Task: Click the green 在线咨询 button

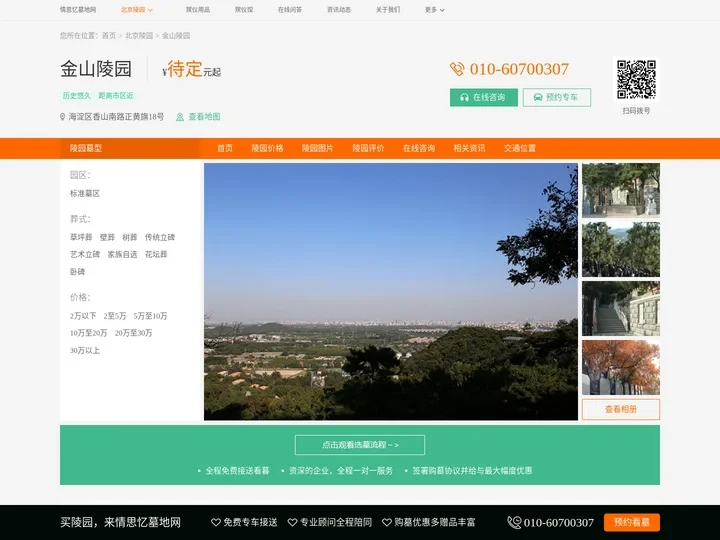Action: (484, 97)
